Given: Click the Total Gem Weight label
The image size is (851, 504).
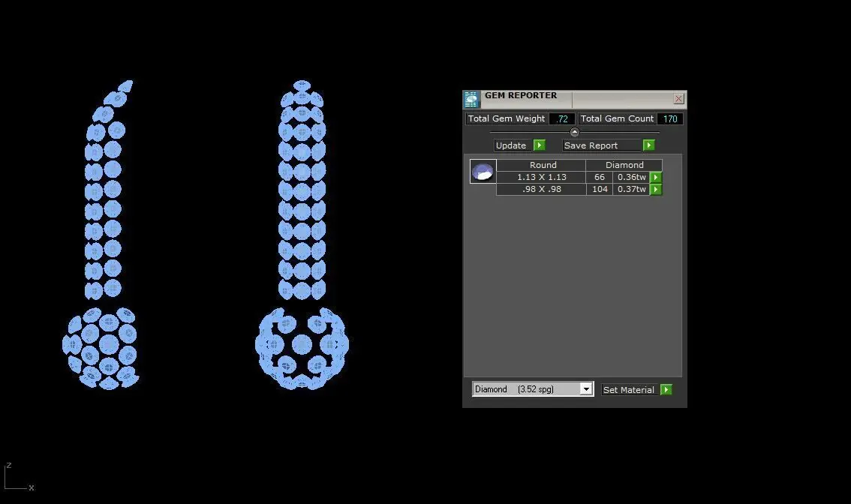Looking at the screenshot, I should pos(507,118).
